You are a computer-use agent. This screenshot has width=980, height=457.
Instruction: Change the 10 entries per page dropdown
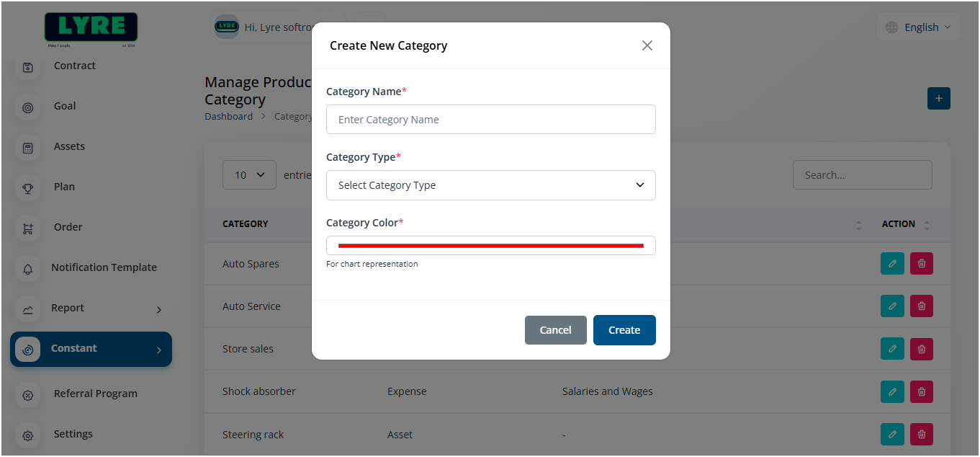(x=249, y=175)
